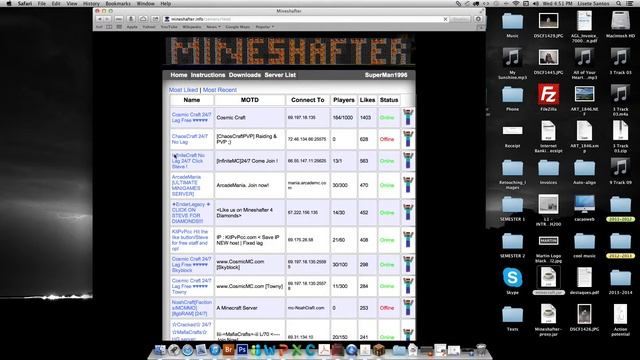Open the Trash in the dock
The height and width of the screenshot is (360, 640).
482,350
